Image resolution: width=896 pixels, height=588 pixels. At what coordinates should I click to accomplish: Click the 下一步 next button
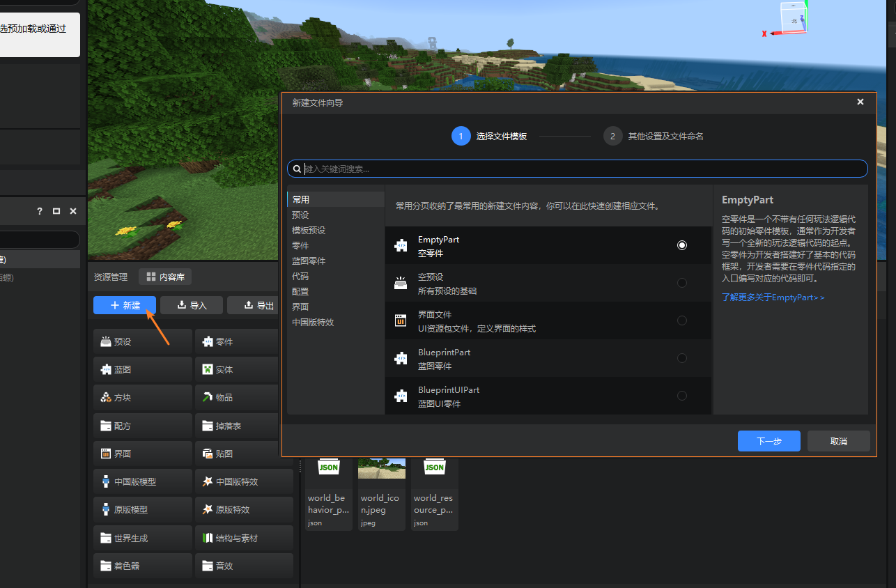[768, 441]
